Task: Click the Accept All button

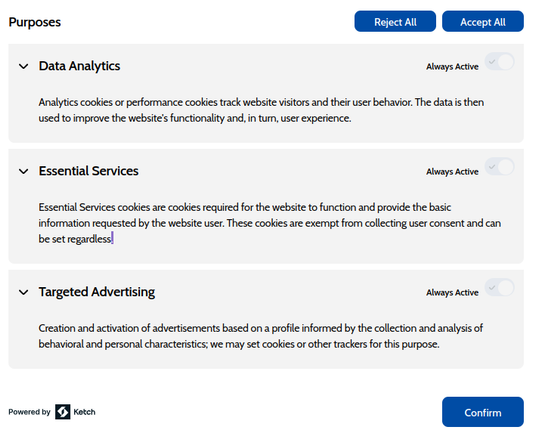Action: [483, 22]
